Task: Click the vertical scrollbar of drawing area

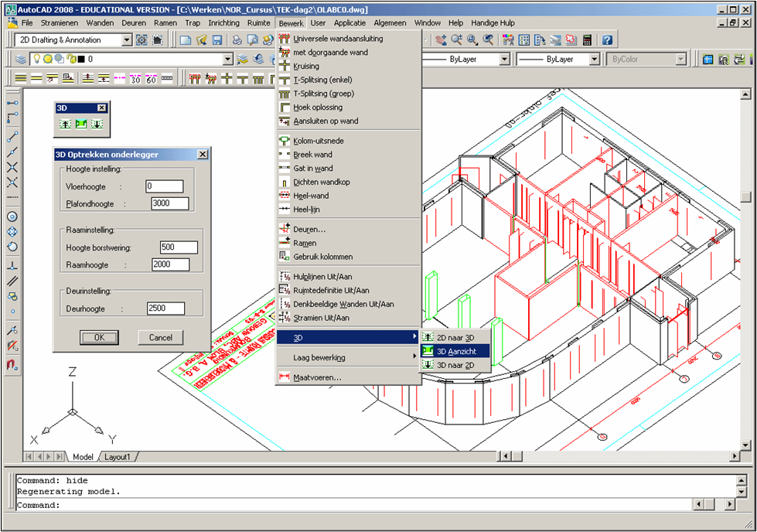Action: click(746, 270)
